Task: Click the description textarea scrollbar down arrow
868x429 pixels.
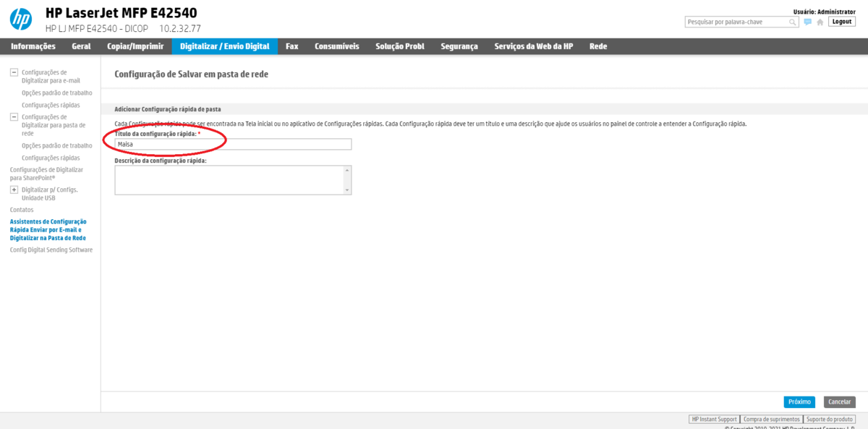Action: pyautogui.click(x=348, y=190)
